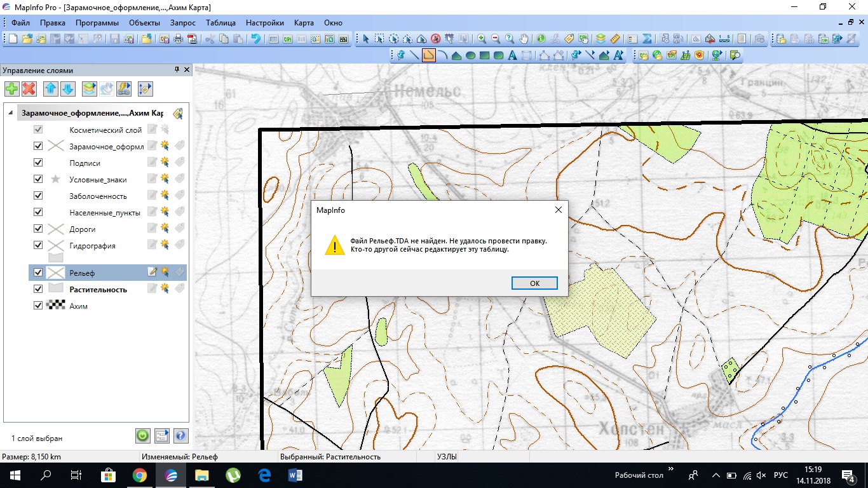Open the Файл menu
This screenshot has height=488, width=868.
[x=20, y=23]
